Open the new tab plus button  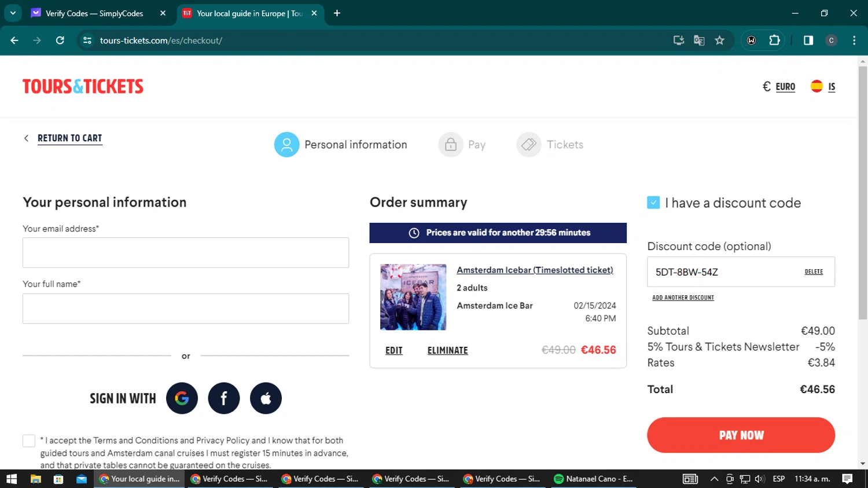pos(337,13)
